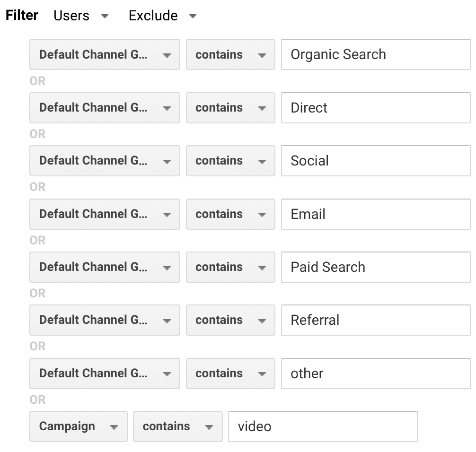The width and height of the screenshot is (476, 452).
Task: Open the contains operator in the Referral row
Action: [x=230, y=320]
